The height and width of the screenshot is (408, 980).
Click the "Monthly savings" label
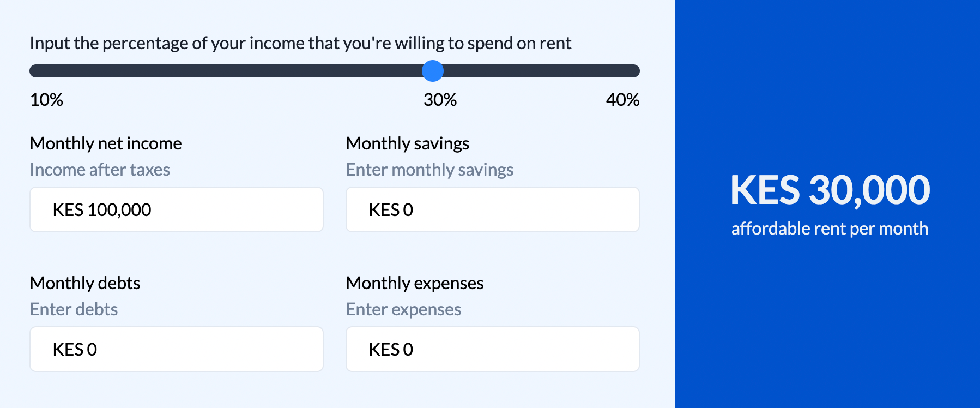407,143
